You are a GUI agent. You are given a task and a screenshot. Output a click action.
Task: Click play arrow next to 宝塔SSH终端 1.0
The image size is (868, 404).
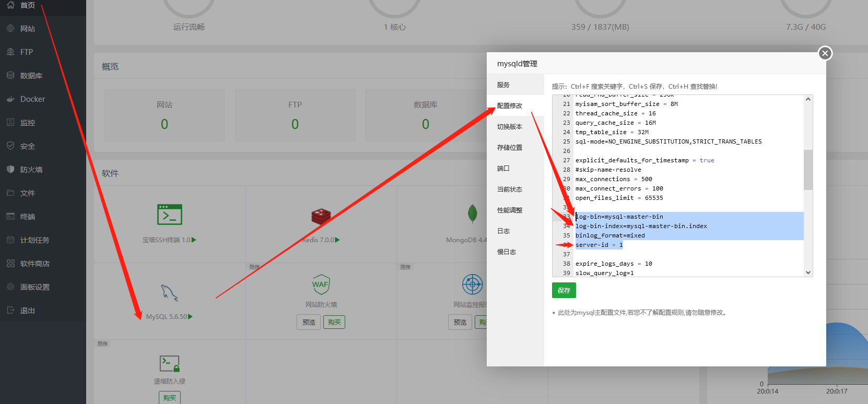pyautogui.click(x=194, y=240)
